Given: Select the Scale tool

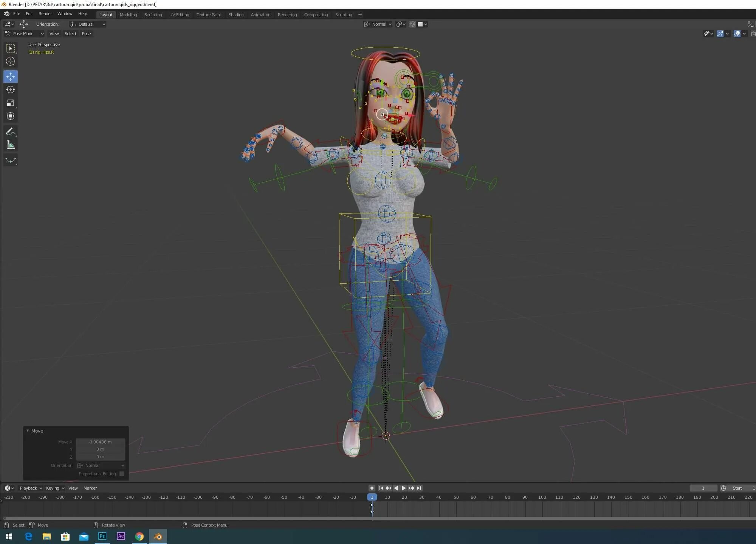Looking at the screenshot, I should coord(11,103).
